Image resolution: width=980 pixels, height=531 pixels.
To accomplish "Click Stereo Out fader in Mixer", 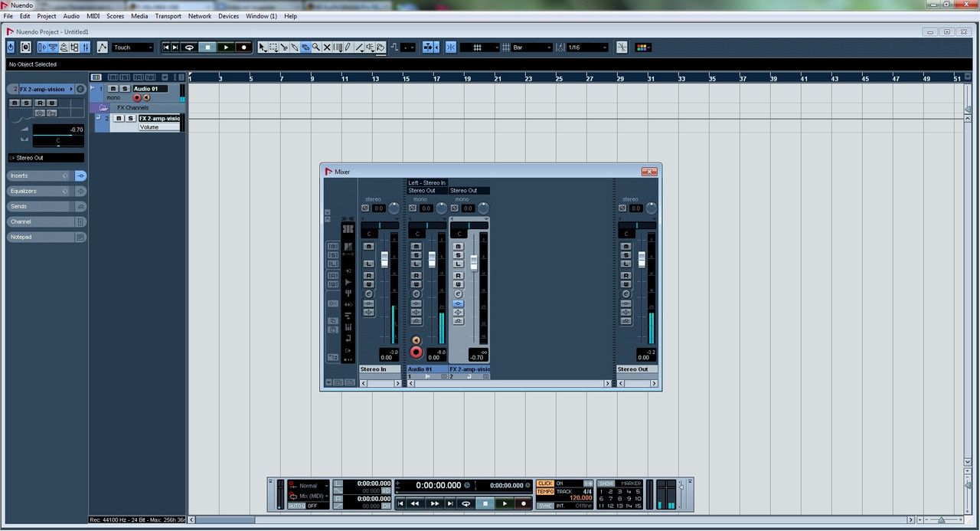I will (642, 259).
